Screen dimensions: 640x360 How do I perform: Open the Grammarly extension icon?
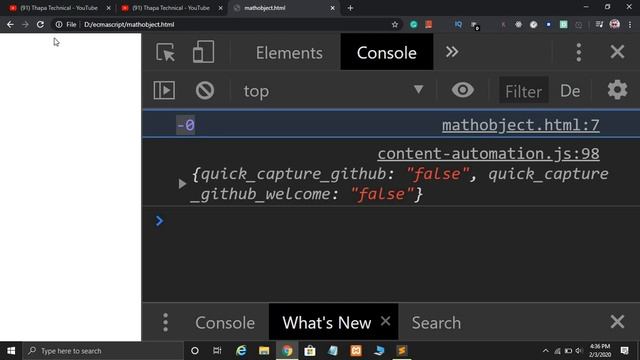point(413,24)
